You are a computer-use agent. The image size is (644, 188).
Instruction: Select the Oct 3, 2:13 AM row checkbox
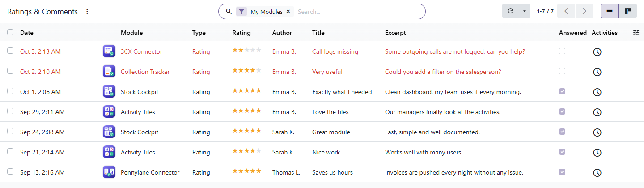(x=10, y=51)
